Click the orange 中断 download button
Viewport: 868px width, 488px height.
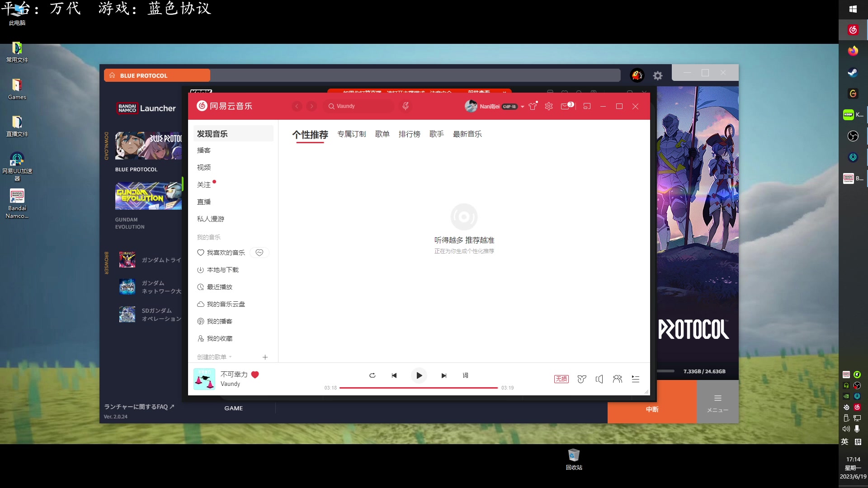tap(652, 402)
